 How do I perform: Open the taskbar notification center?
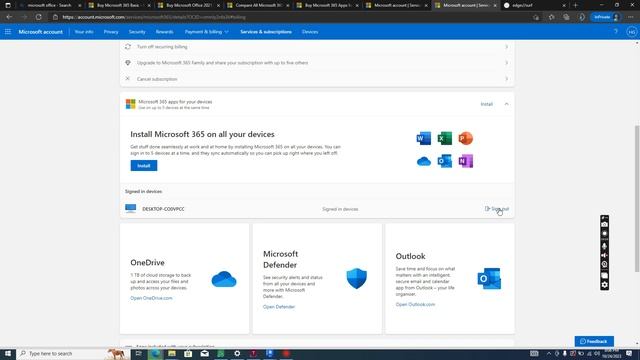pyautogui.click(x=629, y=353)
